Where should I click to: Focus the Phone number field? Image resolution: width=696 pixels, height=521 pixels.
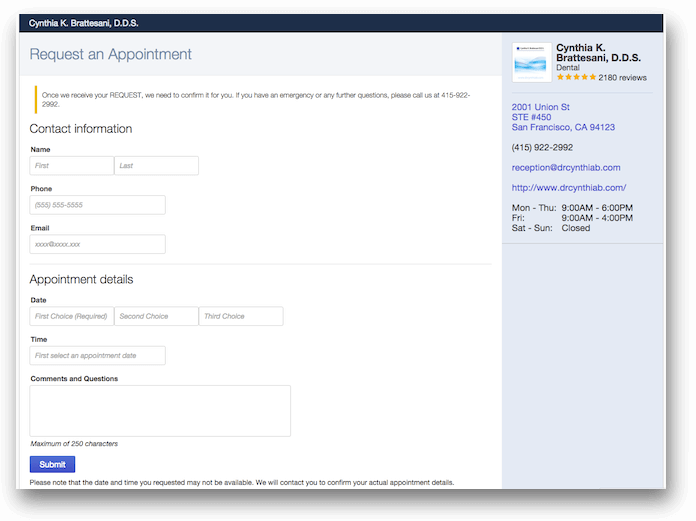pos(98,205)
